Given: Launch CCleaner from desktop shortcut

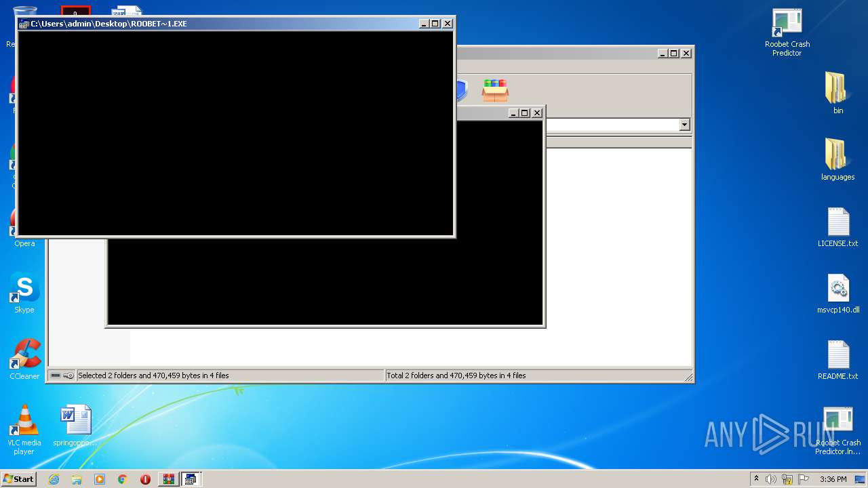Looking at the screenshot, I should pyautogui.click(x=24, y=360).
